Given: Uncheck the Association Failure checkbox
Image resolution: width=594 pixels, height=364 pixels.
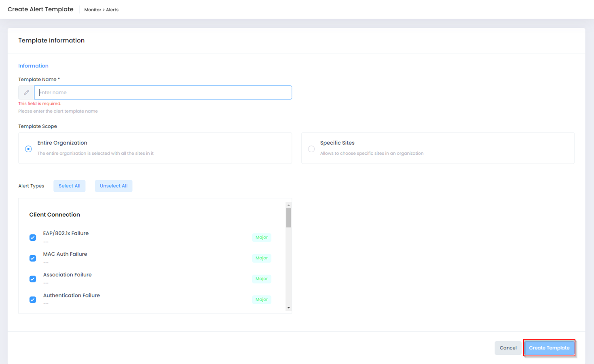Looking at the screenshot, I should click(33, 279).
